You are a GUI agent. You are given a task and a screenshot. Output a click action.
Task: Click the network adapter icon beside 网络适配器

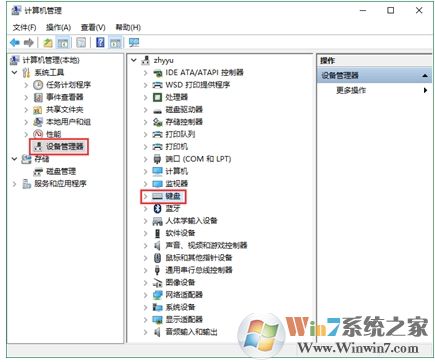[157, 295]
